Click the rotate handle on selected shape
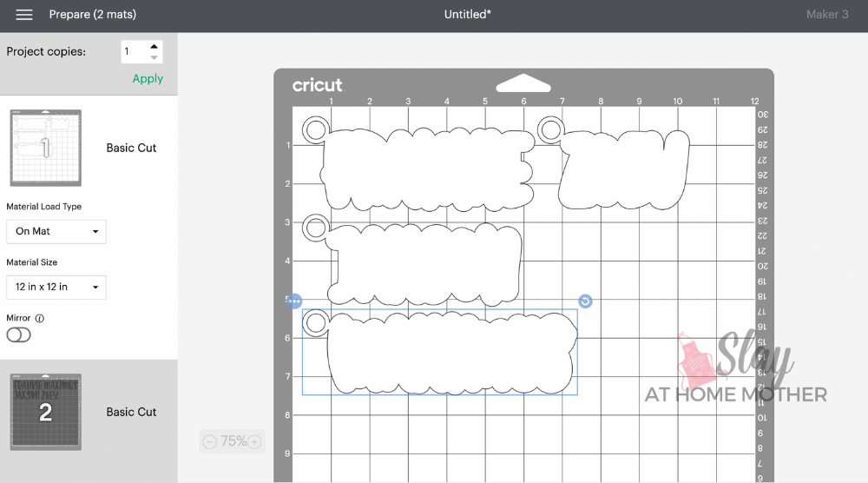Screen dimensions: 868x483 585,301
